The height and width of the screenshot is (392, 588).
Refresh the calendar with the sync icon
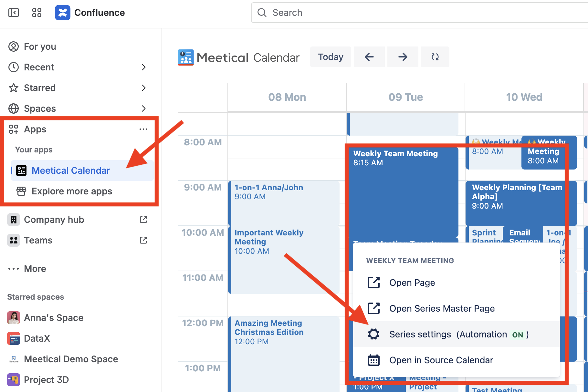(435, 57)
